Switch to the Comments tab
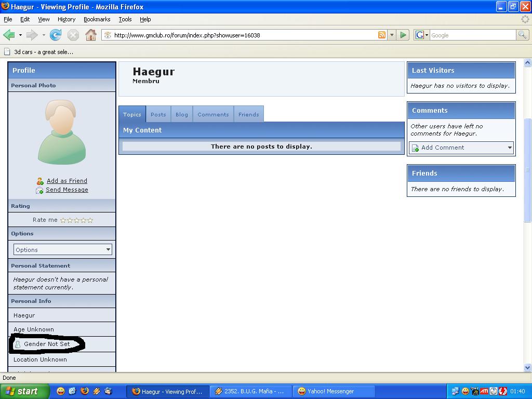Screen dimensions: 532x399 pyautogui.click(x=213, y=114)
